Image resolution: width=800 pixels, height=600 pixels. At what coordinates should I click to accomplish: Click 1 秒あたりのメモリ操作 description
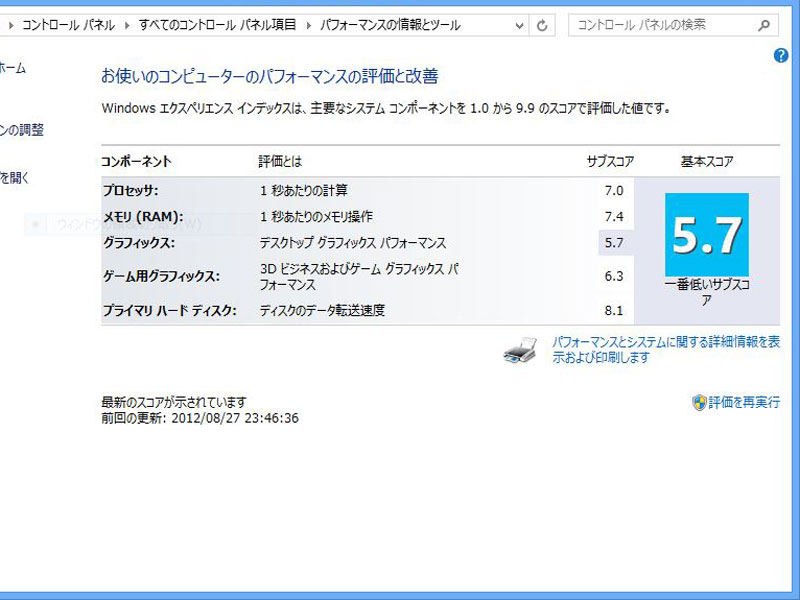pos(316,217)
